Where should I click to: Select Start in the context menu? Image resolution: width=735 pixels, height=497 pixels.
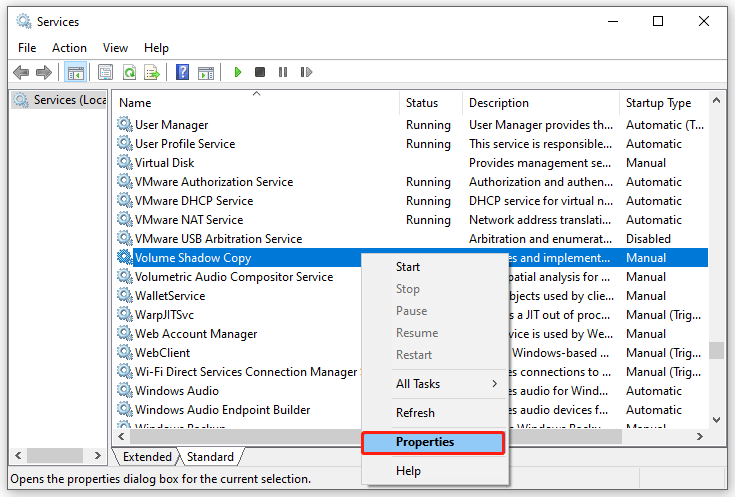(x=408, y=267)
